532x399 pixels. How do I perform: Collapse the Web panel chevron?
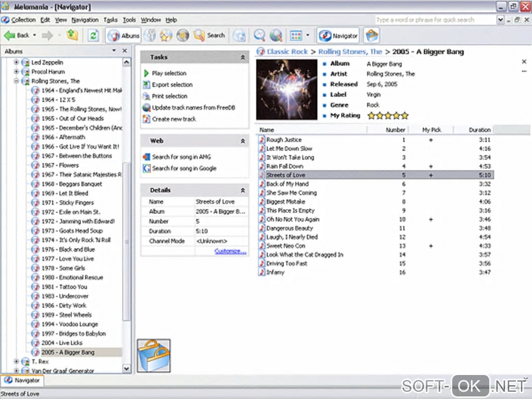tap(243, 141)
